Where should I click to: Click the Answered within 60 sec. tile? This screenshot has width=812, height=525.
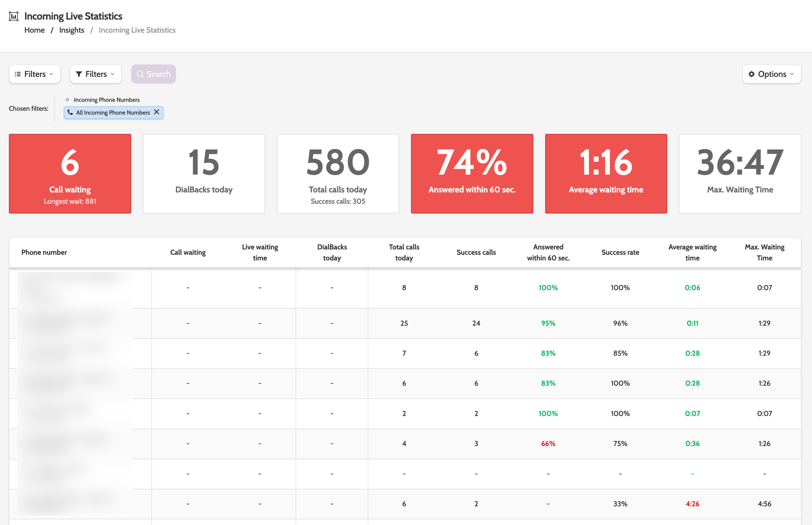click(x=472, y=173)
